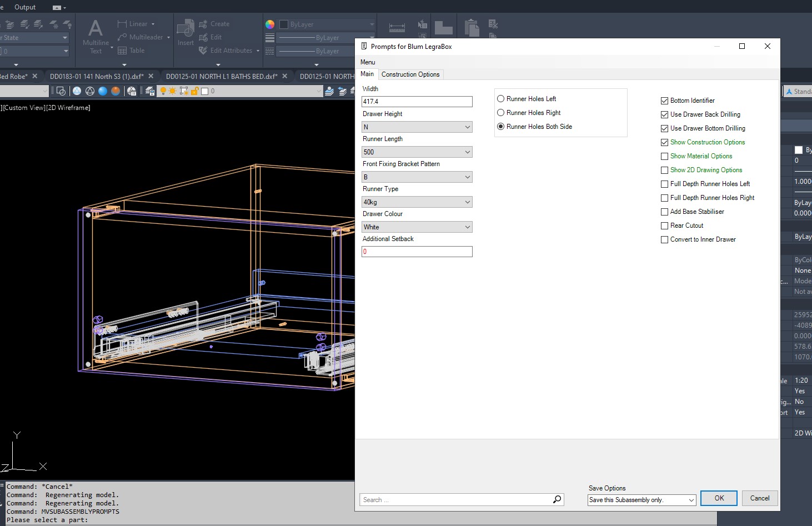Tick the Convert to Inner Drawer checkbox
The image size is (812, 526).
pos(664,239)
